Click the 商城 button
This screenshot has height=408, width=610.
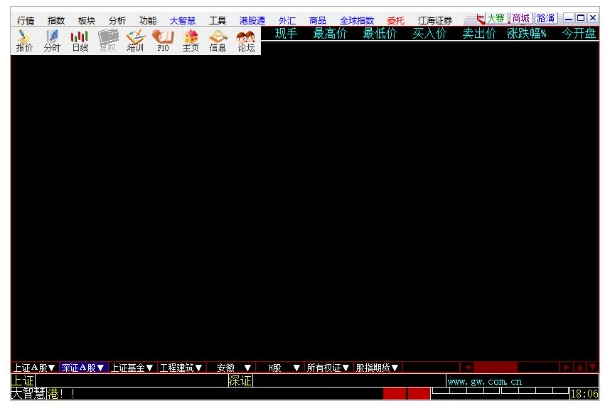coord(521,18)
